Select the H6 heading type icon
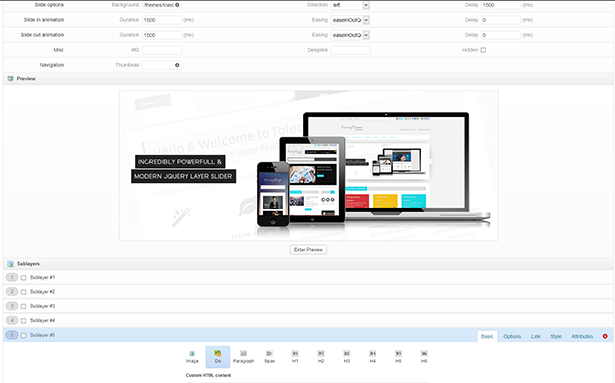This screenshot has width=615, height=383. point(424,357)
